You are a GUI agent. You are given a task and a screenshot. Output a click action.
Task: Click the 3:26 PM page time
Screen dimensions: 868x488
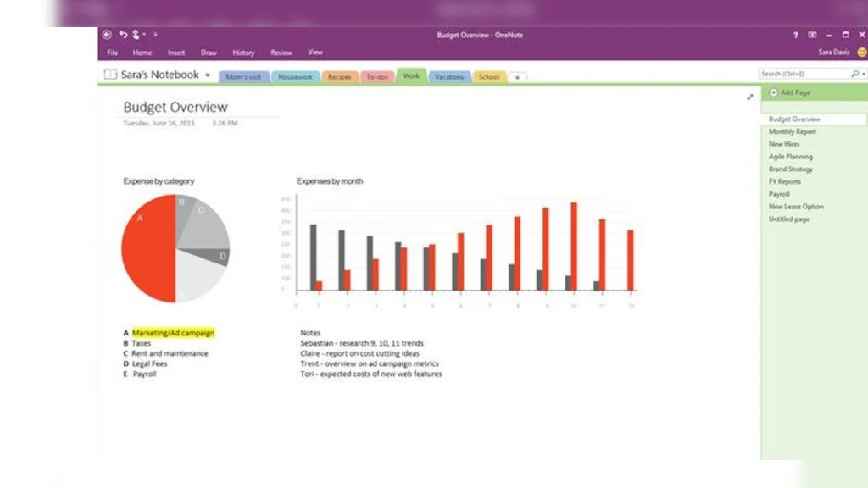click(x=225, y=124)
